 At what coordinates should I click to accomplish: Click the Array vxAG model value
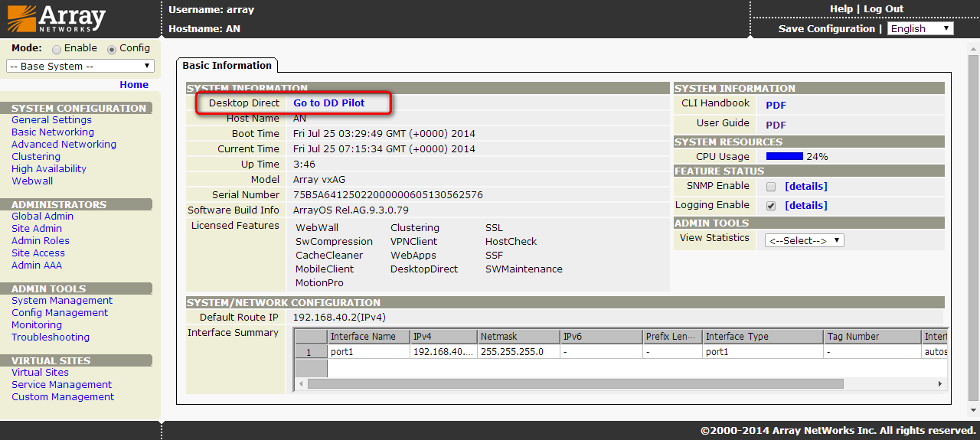(x=319, y=180)
